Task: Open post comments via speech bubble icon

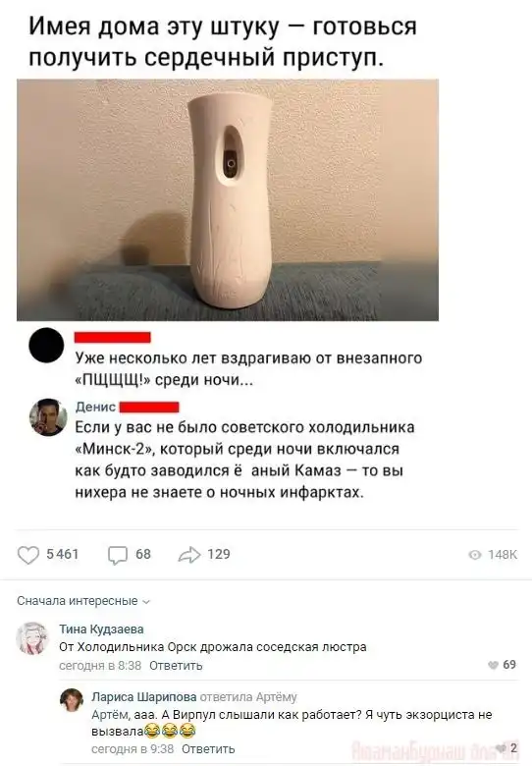Action: [118, 556]
